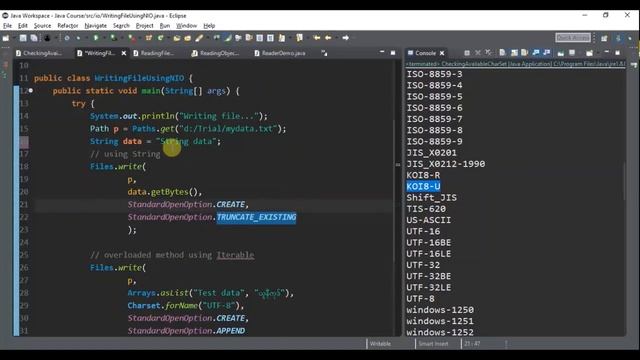This screenshot has height=360, width=640.
Task: Click the Forward navigation arrow icon
Action: tap(346, 38)
